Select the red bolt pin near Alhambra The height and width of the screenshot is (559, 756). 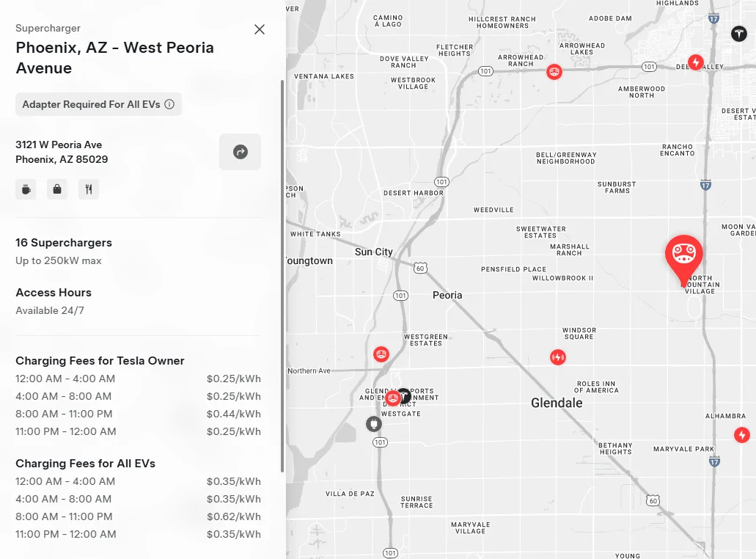[x=741, y=435]
